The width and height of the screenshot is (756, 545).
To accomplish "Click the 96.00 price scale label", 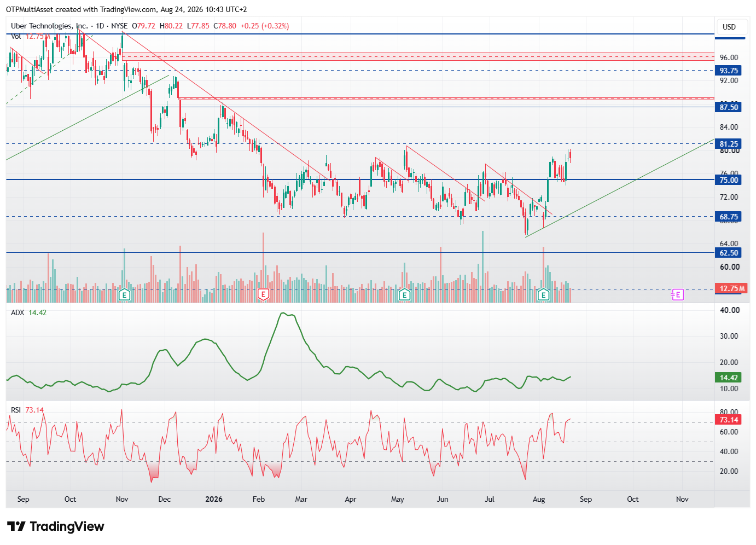I will point(729,57).
